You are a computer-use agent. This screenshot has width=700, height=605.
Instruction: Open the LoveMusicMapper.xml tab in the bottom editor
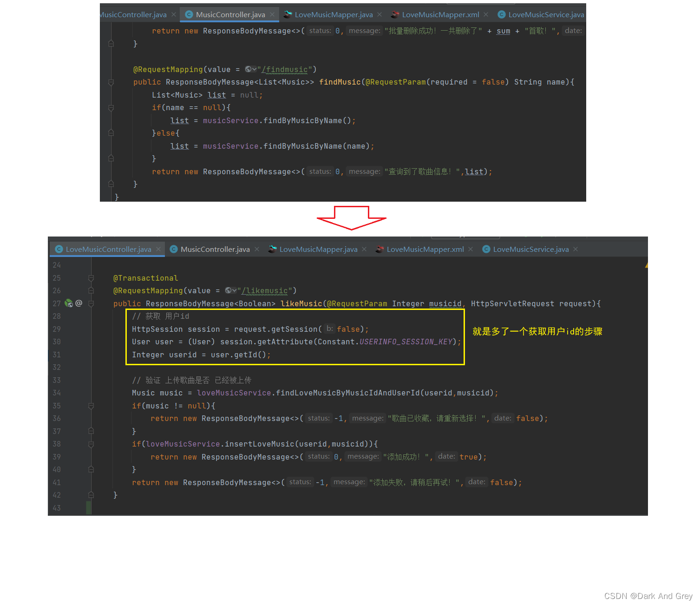[x=425, y=249]
